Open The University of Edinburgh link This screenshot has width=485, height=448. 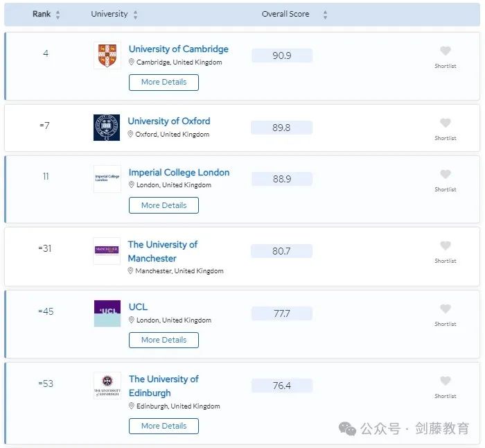164,386
